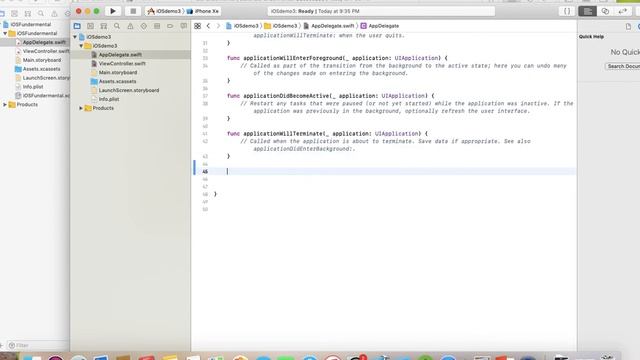Open Find navigator in iOSFundermental window
The width and height of the screenshot is (640, 360).
(41, 13)
